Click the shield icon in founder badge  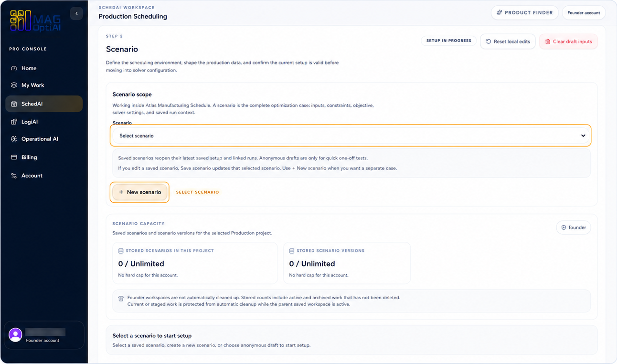[x=564, y=228]
